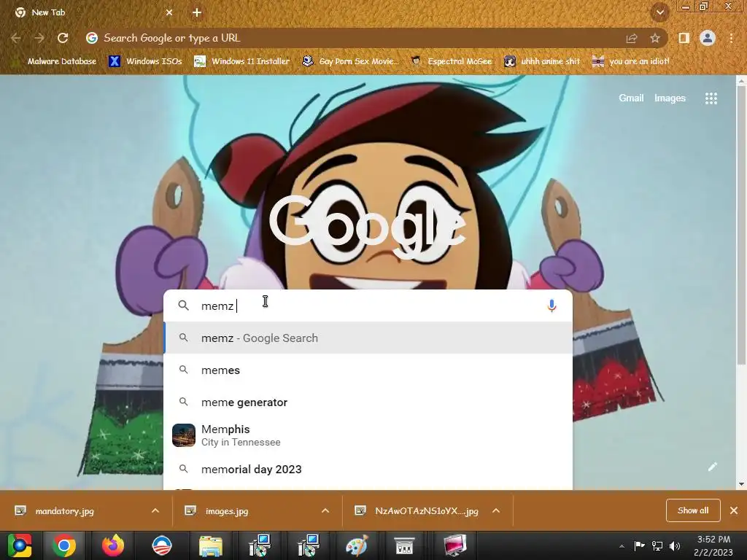
Task: Click the Memphis city thumbnail image
Action: tap(184, 435)
